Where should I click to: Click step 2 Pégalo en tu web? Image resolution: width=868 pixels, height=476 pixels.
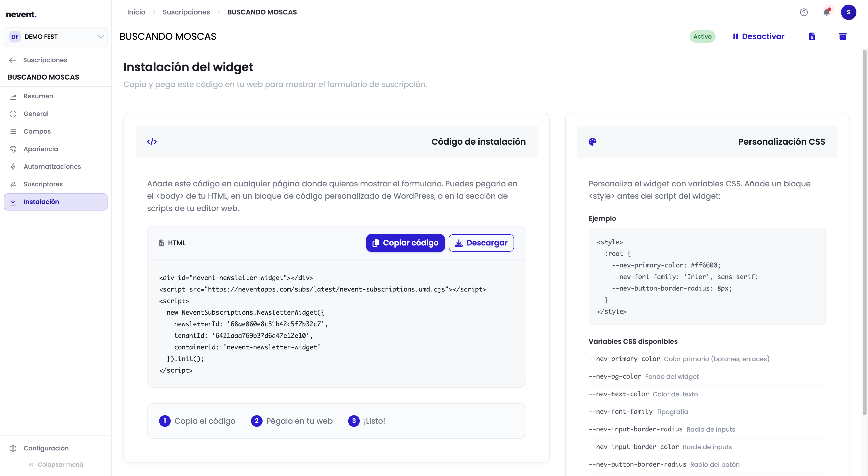click(x=292, y=421)
